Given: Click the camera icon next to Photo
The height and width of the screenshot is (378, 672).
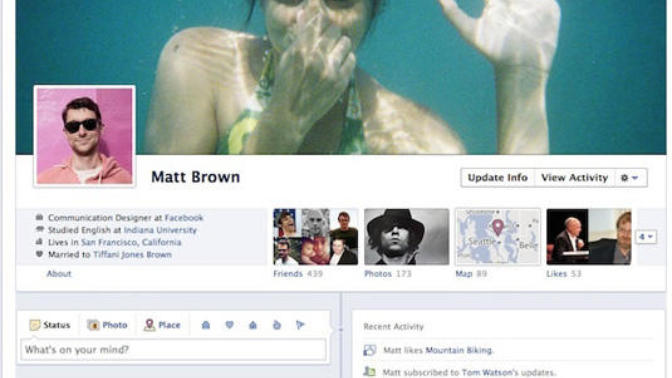Looking at the screenshot, I should pos(93,325).
